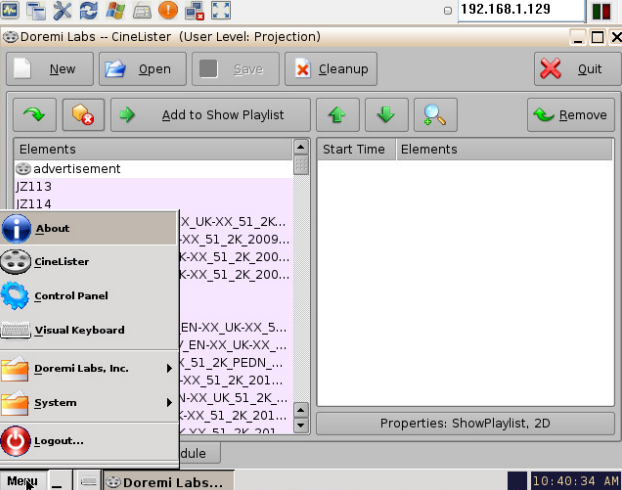
Task: Click the monitor graph icon top-left
Action: pyautogui.click(x=10, y=10)
